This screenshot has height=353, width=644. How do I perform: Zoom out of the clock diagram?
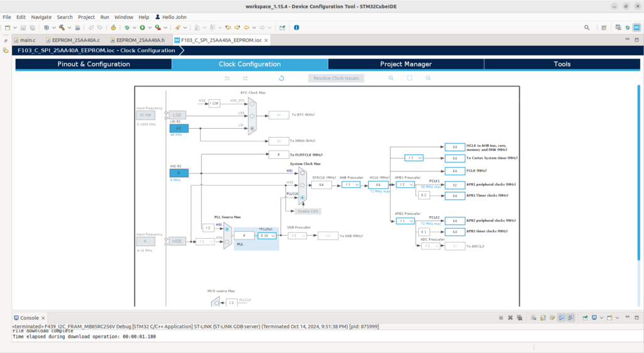(428, 78)
